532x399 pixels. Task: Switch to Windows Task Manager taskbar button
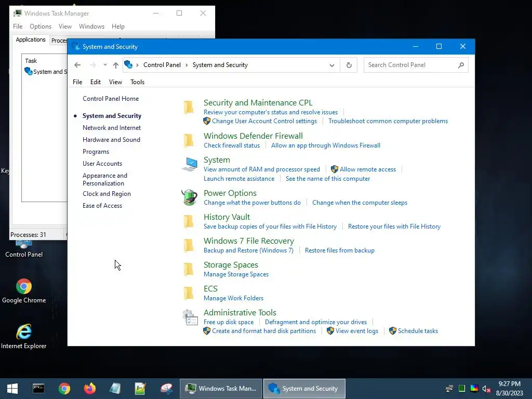[x=221, y=389]
